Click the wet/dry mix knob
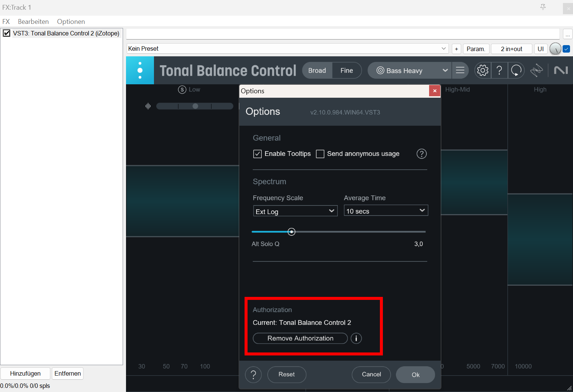 555,49
